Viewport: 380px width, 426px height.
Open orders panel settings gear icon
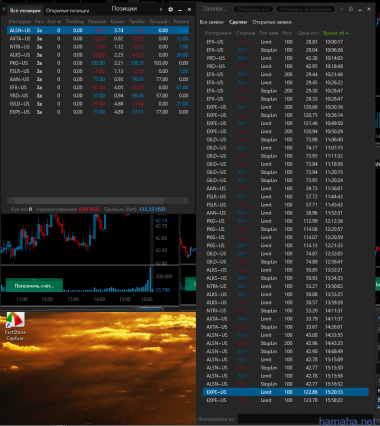tap(351, 9)
